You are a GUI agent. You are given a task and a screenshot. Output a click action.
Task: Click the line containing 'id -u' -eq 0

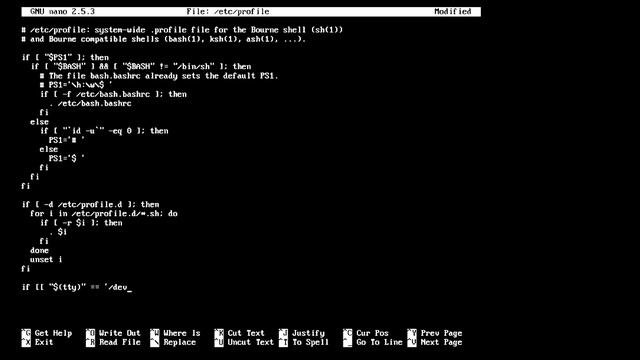(104, 131)
